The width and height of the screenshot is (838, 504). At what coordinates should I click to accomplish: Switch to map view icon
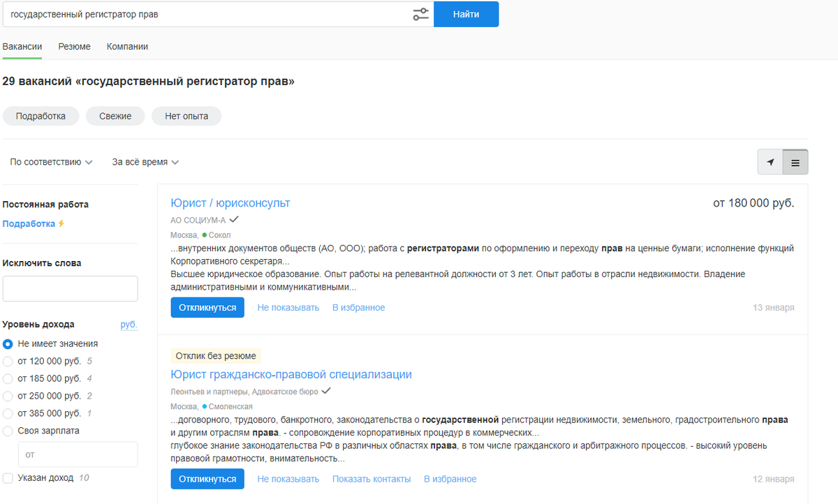(x=770, y=162)
